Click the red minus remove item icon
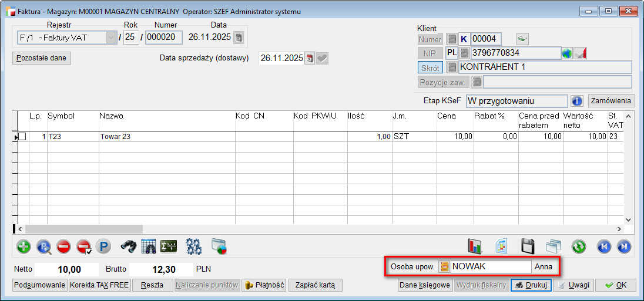The width and height of the screenshot is (644, 301). tap(63, 246)
